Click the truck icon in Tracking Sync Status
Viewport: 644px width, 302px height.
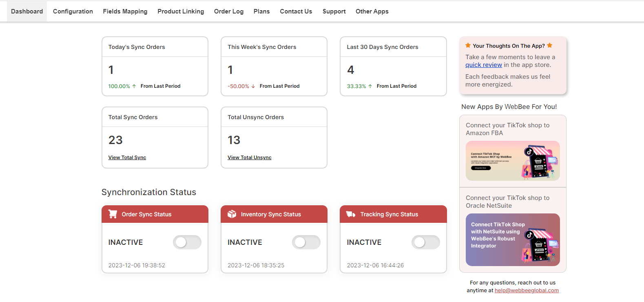point(351,214)
